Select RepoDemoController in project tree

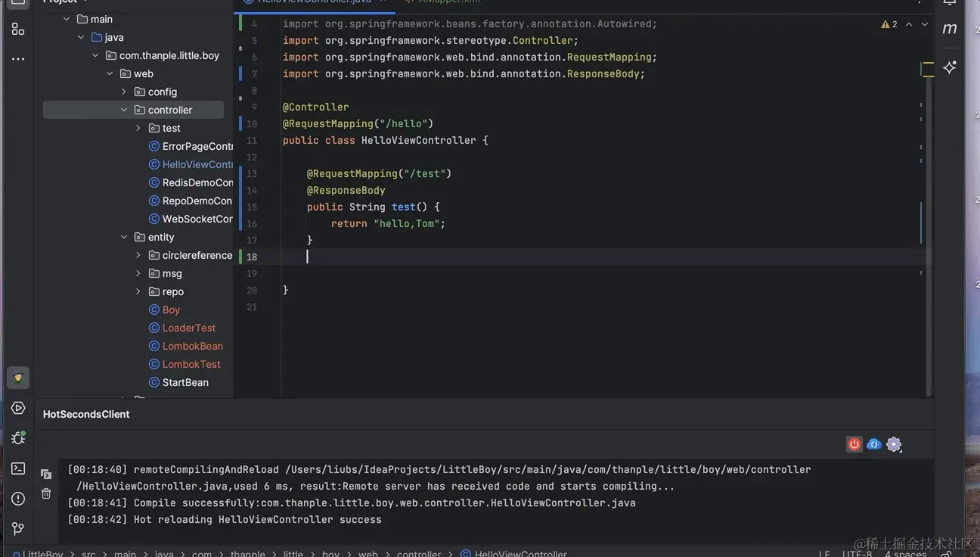coord(197,201)
